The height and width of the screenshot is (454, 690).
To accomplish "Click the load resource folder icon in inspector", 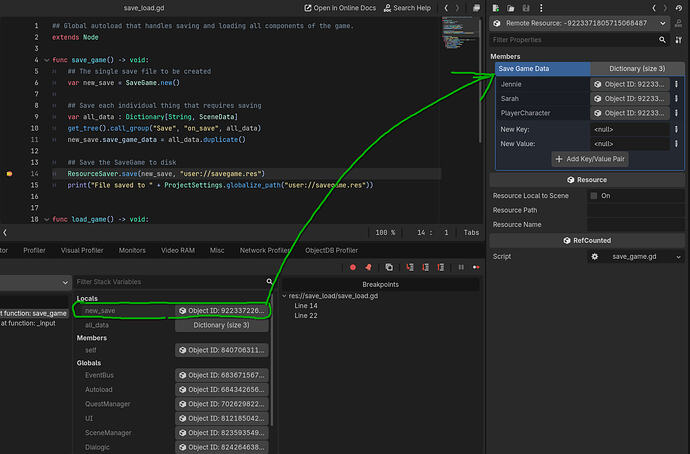I will [511, 8].
